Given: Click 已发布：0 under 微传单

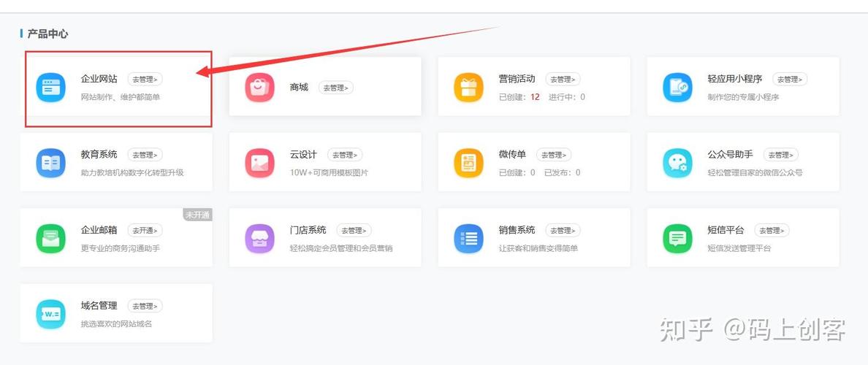Looking at the screenshot, I should coord(563,173).
